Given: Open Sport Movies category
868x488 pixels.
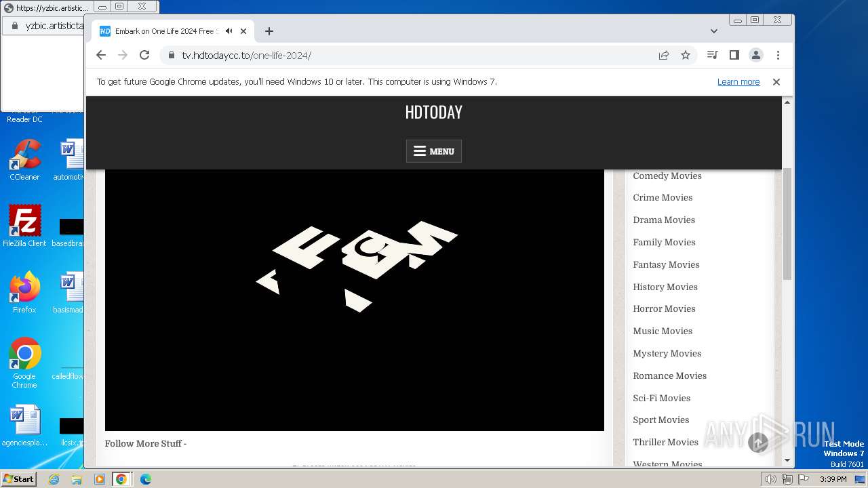Looking at the screenshot, I should click(660, 420).
